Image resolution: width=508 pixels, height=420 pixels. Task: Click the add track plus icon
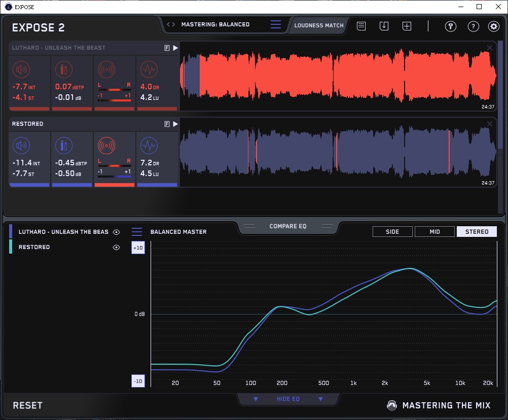coord(407,26)
